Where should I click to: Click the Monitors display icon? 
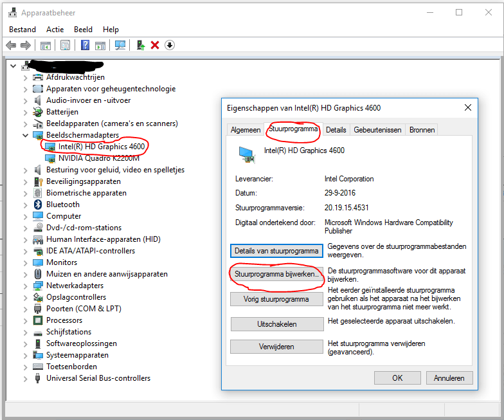[x=38, y=262]
